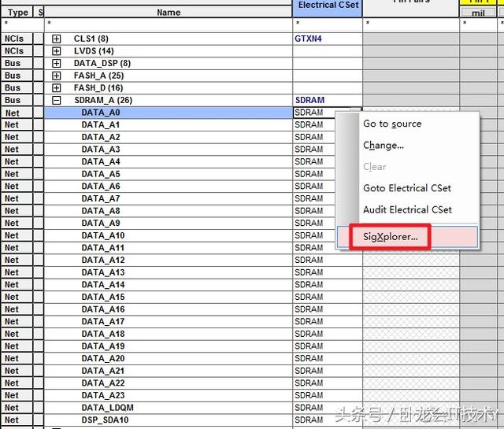This screenshot has height=429, width=504.
Task: Expand the DATA_DSP (8) bus
Action: tap(57, 63)
